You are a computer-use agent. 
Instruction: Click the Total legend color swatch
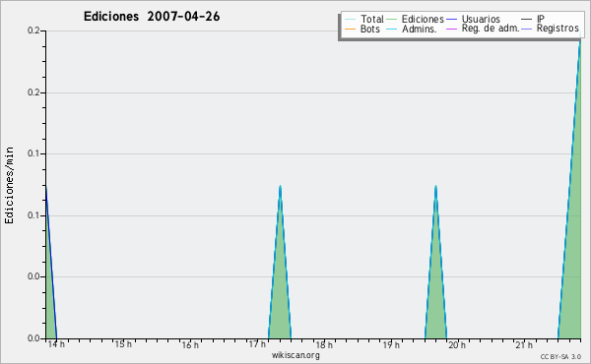click(350, 20)
